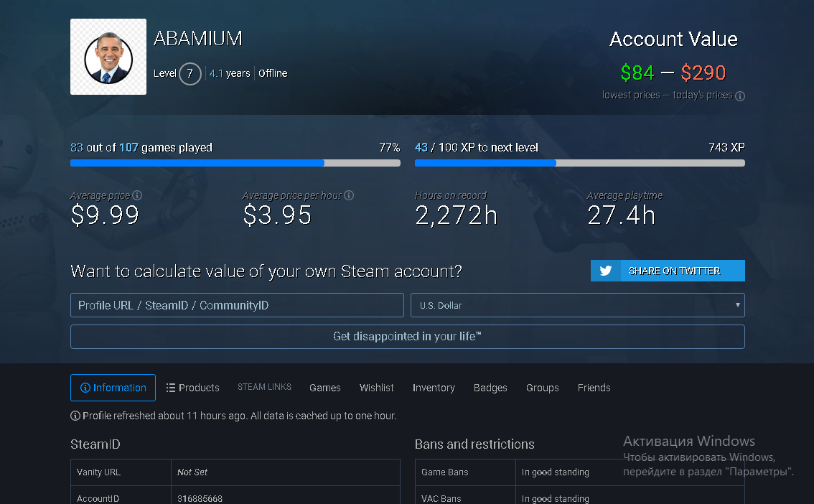This screenshot has width=814, height=504.
Task: Click the 'Hours on record' label
Action: [451, 195]
